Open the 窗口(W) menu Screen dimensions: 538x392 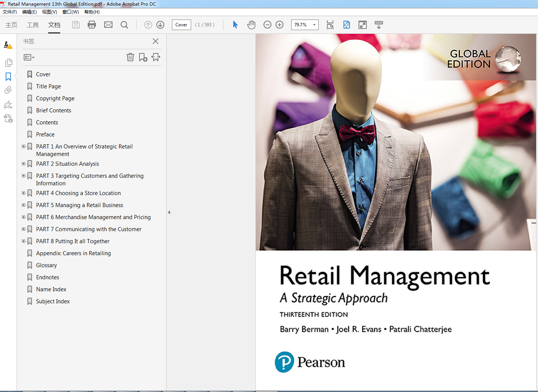tap(71, 12)
